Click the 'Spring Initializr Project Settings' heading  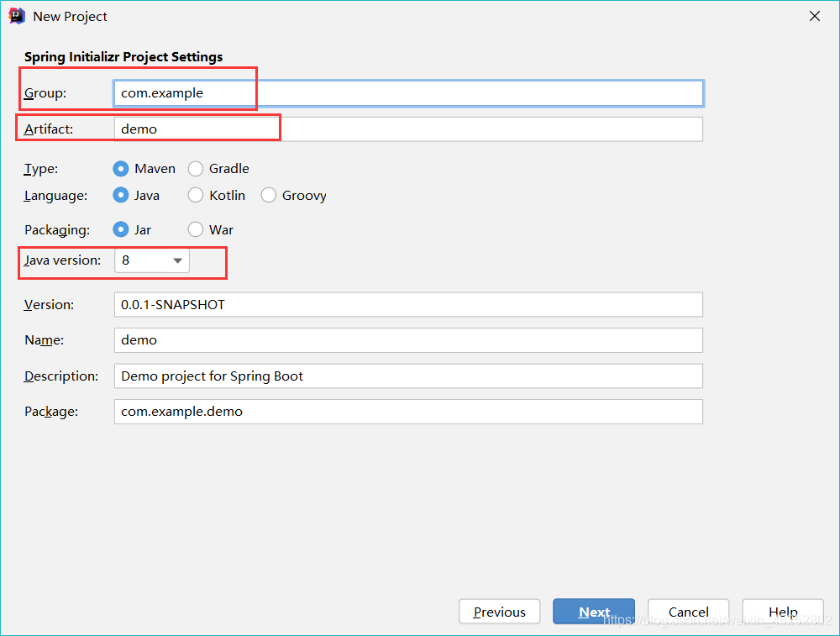point(123,57)
